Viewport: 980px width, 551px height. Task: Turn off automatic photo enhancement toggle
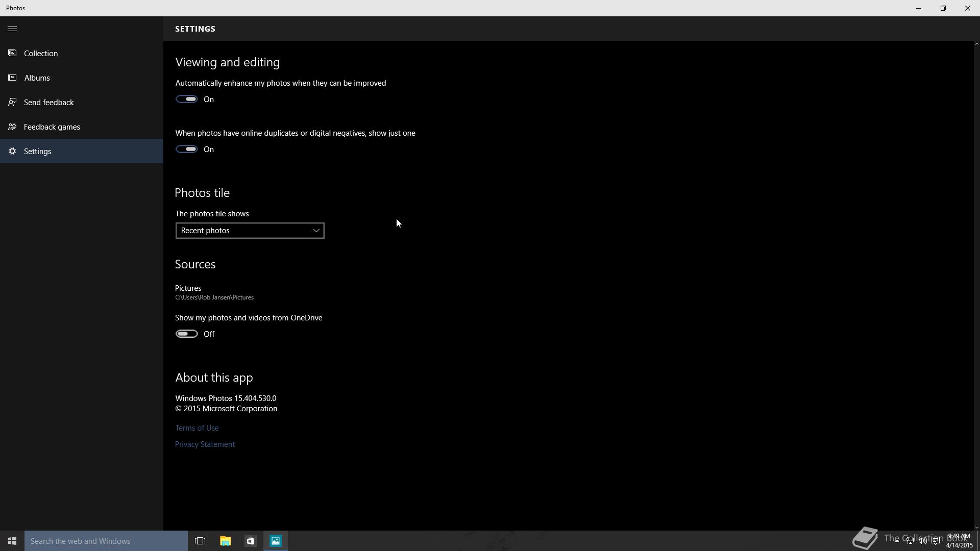click(187, 99)
